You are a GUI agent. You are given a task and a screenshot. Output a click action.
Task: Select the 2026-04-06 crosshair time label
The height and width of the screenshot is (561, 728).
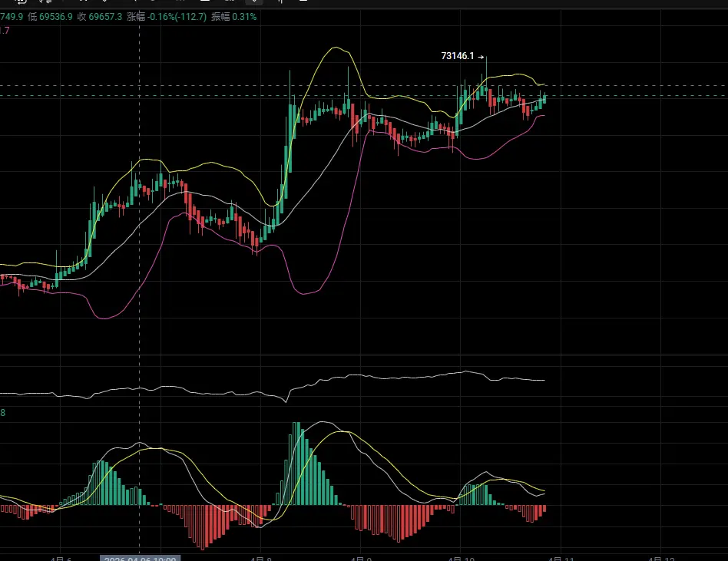(x=141, y=558)
